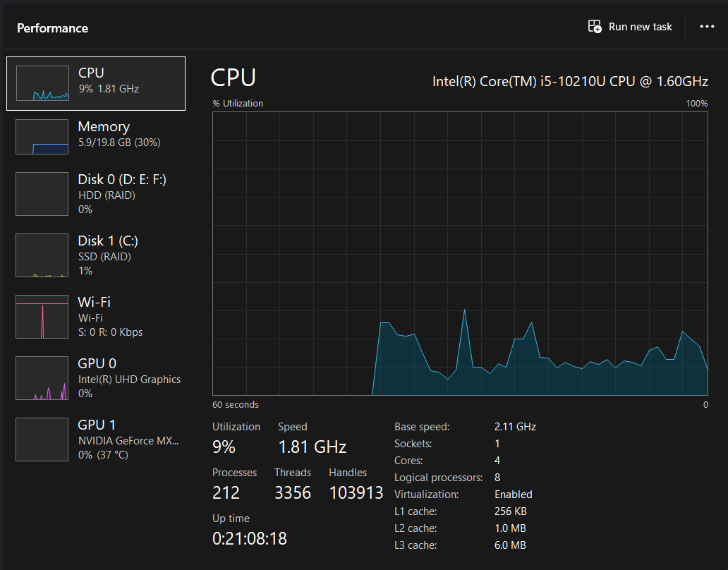Open the three-dot more options menu
The width and height of the screenshot is (728, 570).
[707, 27]
